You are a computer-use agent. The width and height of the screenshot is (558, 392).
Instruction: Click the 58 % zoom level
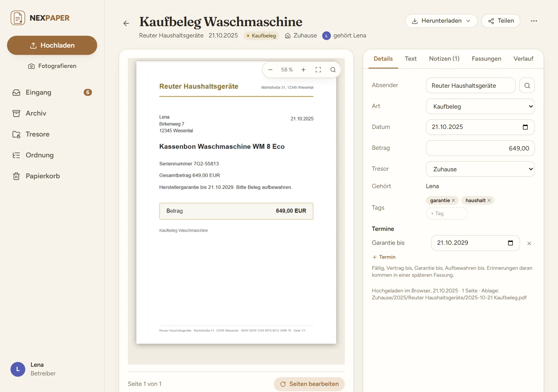click(x=287, y=70)
